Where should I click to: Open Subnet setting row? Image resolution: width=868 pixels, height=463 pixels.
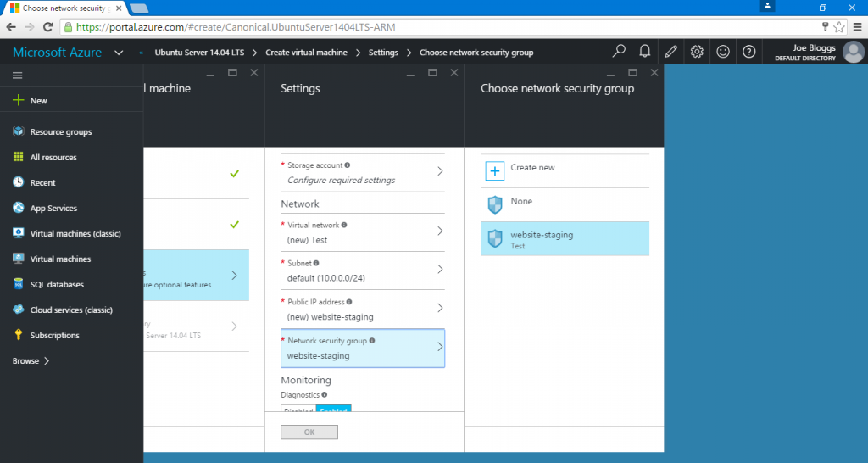[x=363, y=271]
